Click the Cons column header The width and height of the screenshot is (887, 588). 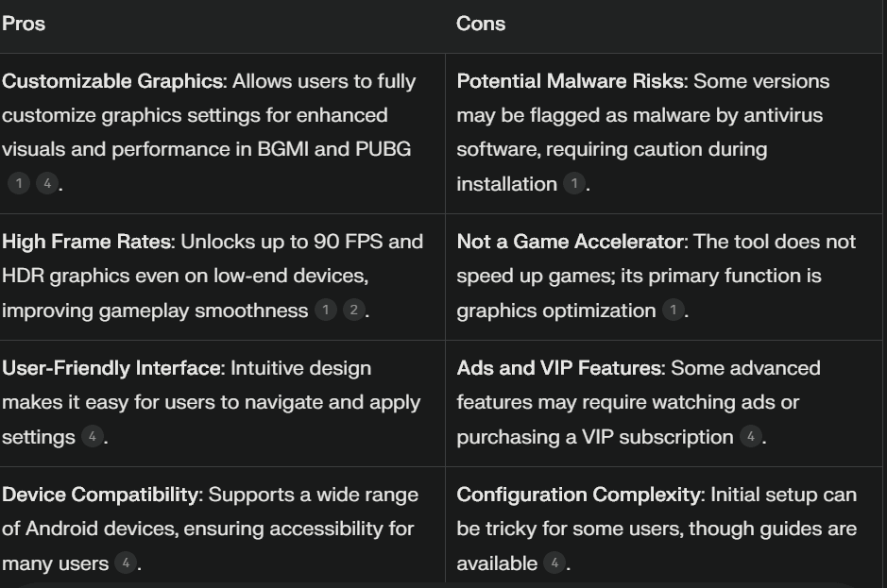tap(481, 24)
